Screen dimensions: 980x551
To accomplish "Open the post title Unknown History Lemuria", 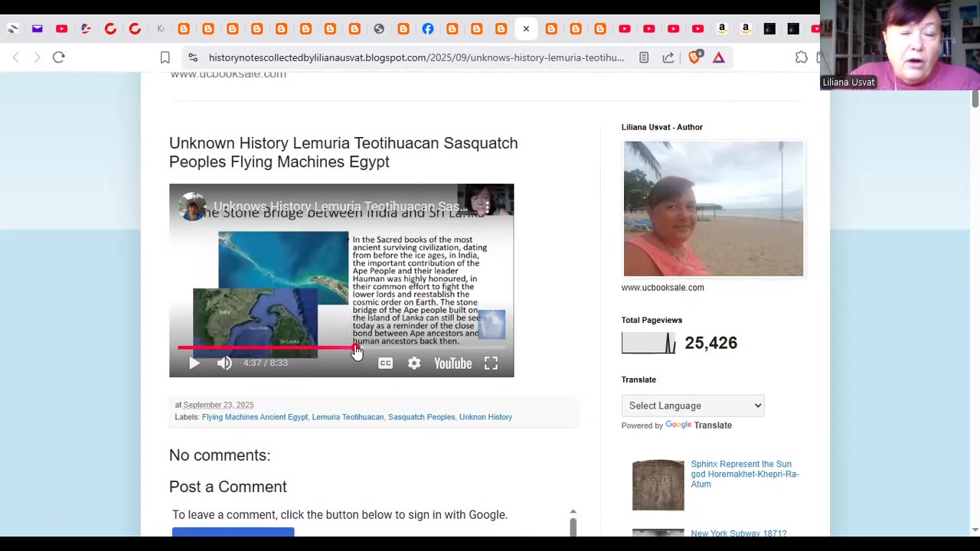I will [x=344, y=152].
